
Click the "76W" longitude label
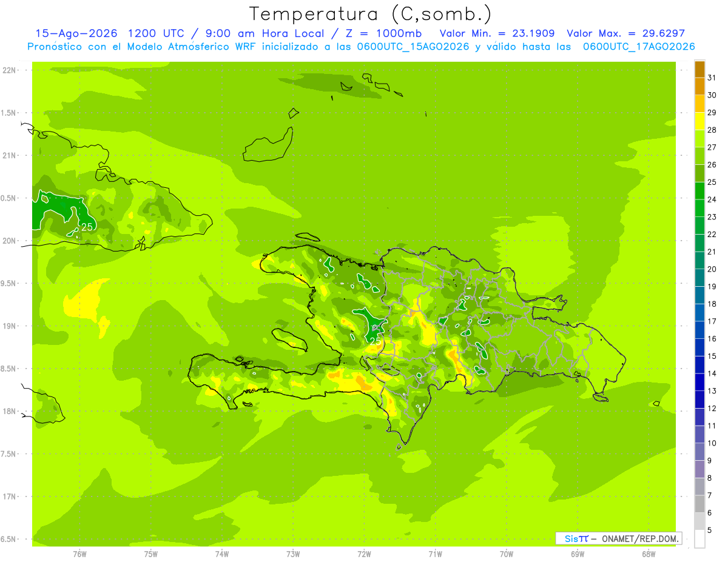tap(79, 554)
